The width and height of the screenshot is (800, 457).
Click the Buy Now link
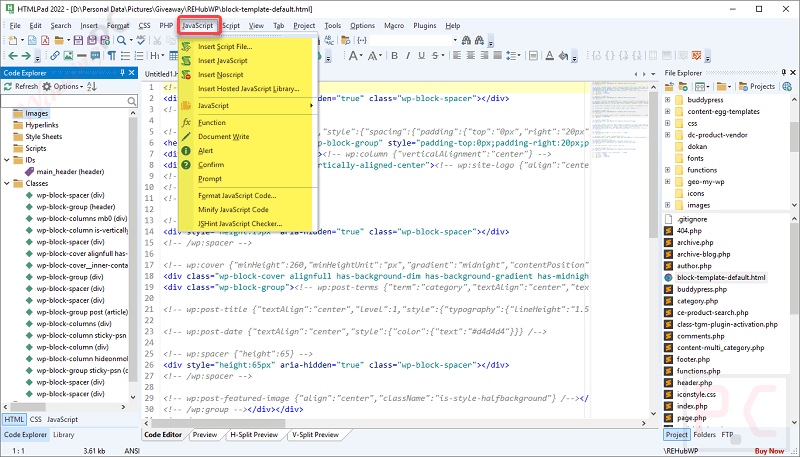pos(769,451)
